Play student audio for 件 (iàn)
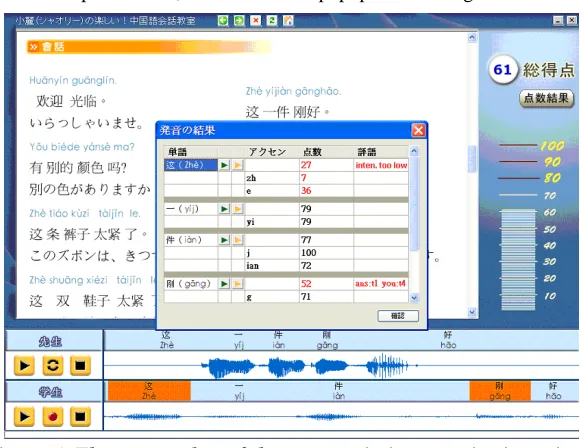The height and width of the screenshot is (448, 582). [238, 240]
